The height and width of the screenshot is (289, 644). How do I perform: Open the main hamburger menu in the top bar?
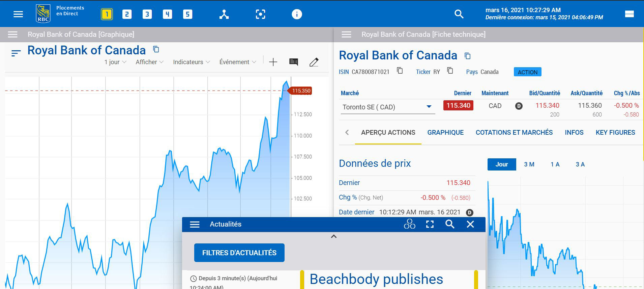[x=18, y=14]
